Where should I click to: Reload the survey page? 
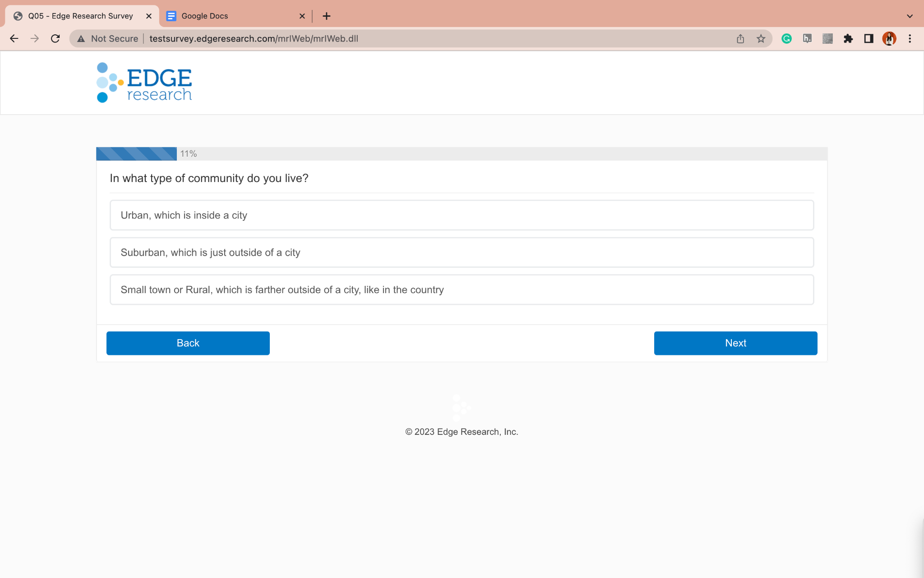[x=55, y=39]
